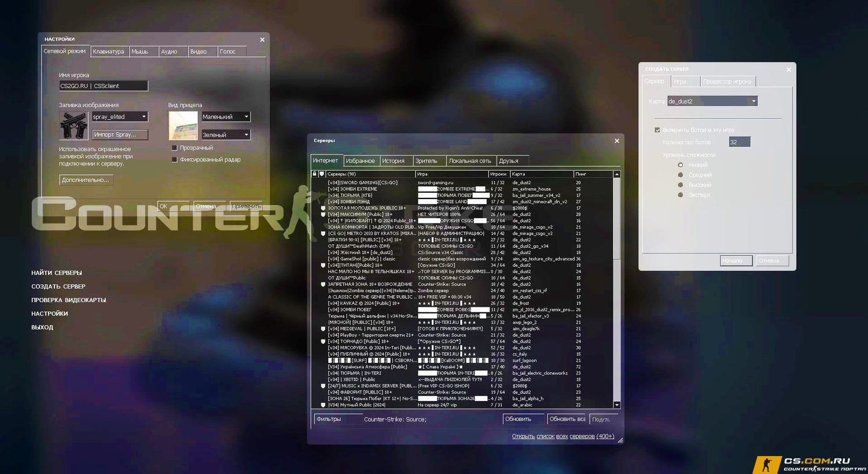
Task: Switch to the Мышь settings tab
Action: pos(142,52)
